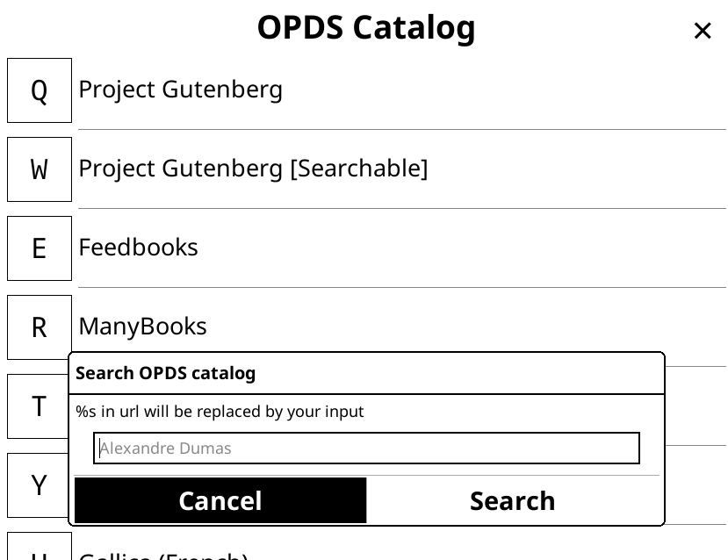Click the Alexandre Dumas input field
The width and height of the screenshot is (728, 560).
pos(366,448)
